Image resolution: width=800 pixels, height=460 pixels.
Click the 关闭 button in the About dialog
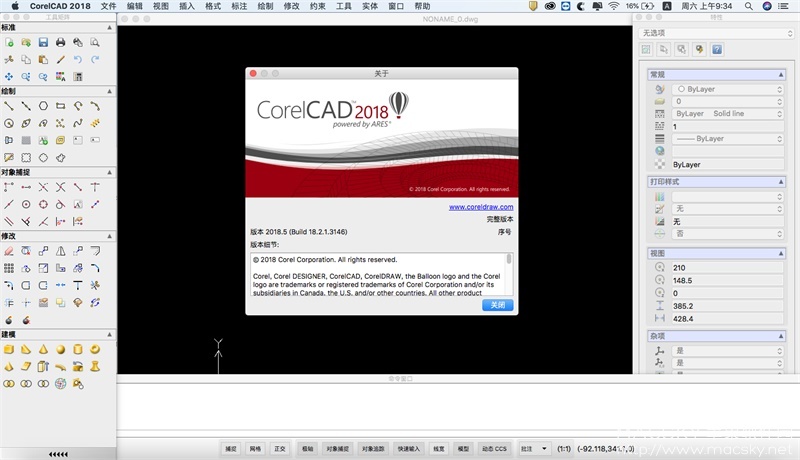point(497,305)
